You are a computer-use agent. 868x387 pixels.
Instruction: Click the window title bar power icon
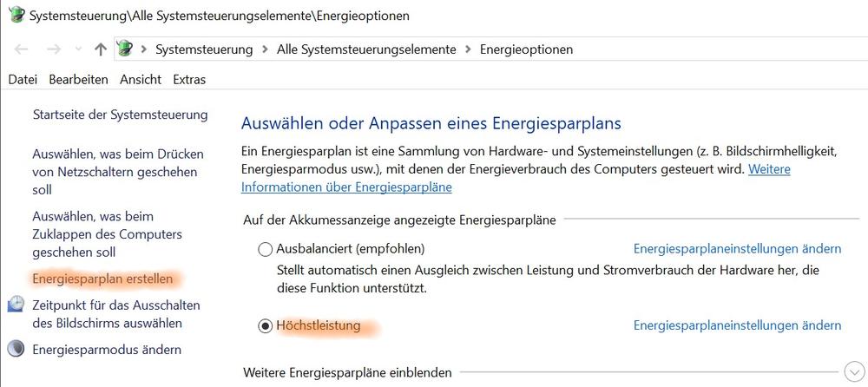(16, 16)
